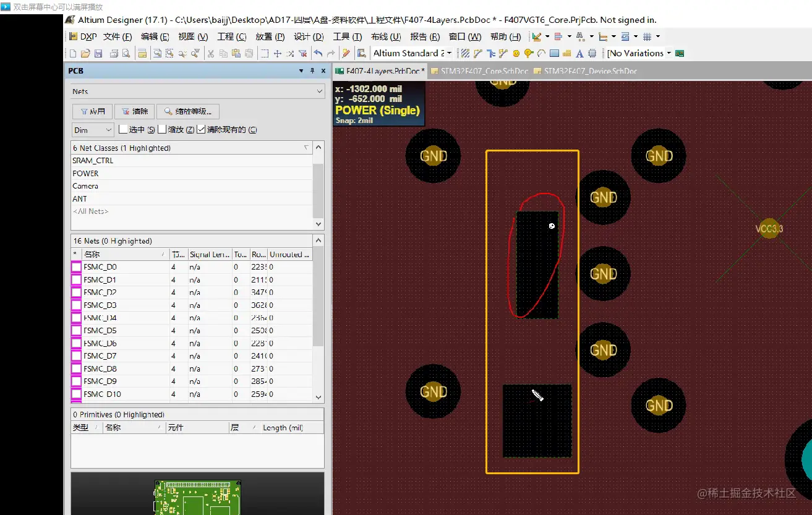Click the Paste clipboard icon
The height and width of the screenshot is (515, 812).
coord(236,53)
